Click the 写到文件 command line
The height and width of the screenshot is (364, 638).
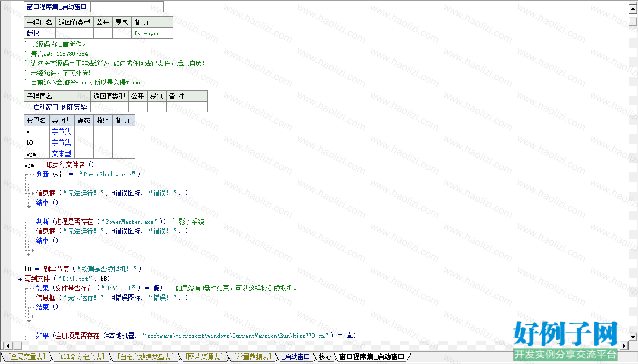(x=67, y=279)
